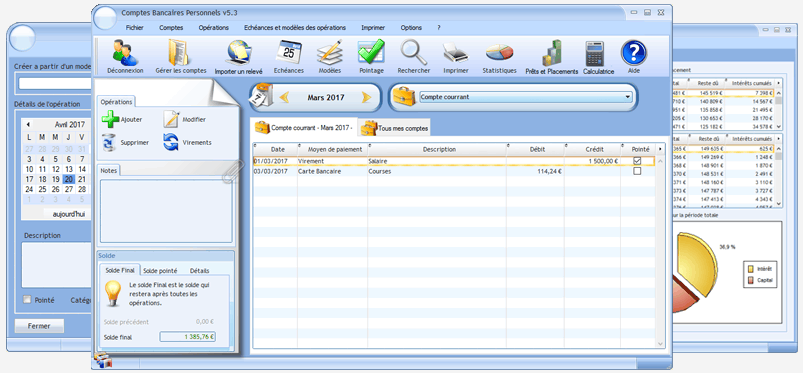Click the Fermer button

click(x=39, y=326)
